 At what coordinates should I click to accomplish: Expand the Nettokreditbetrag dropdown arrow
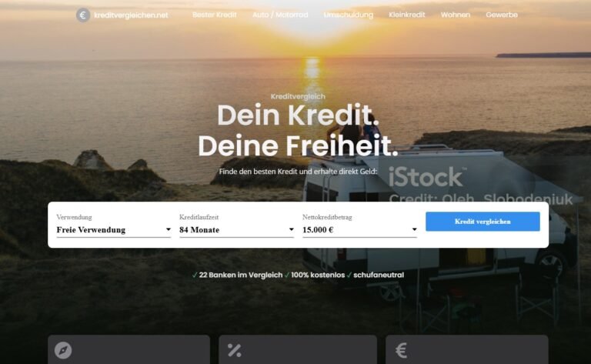414,229
